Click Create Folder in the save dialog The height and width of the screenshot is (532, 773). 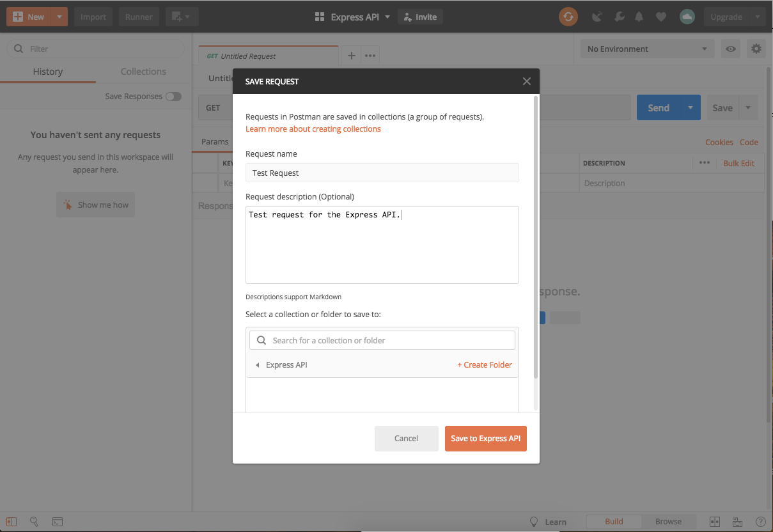click(x=485, y=364)
